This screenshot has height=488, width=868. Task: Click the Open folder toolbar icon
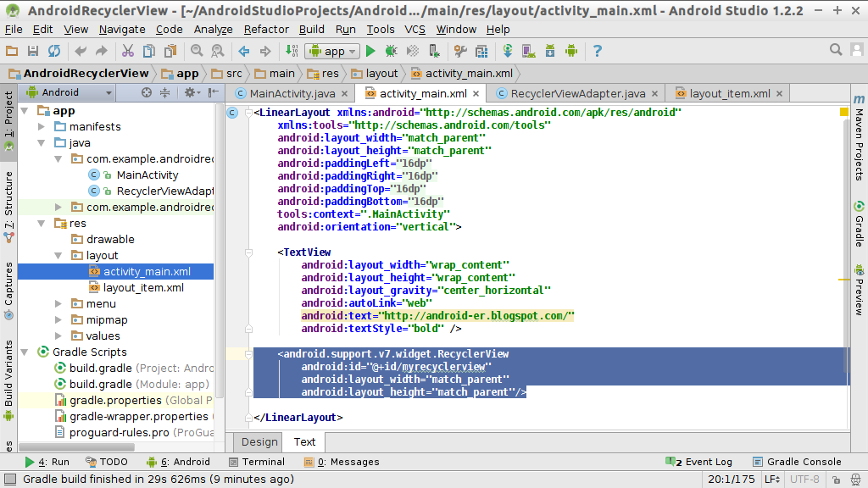12,51
